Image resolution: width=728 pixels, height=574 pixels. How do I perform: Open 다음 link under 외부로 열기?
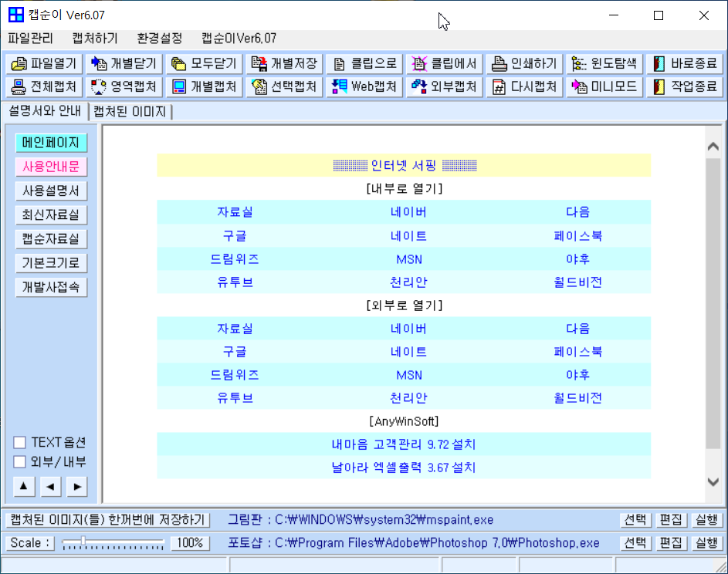(x=578, y=329)
